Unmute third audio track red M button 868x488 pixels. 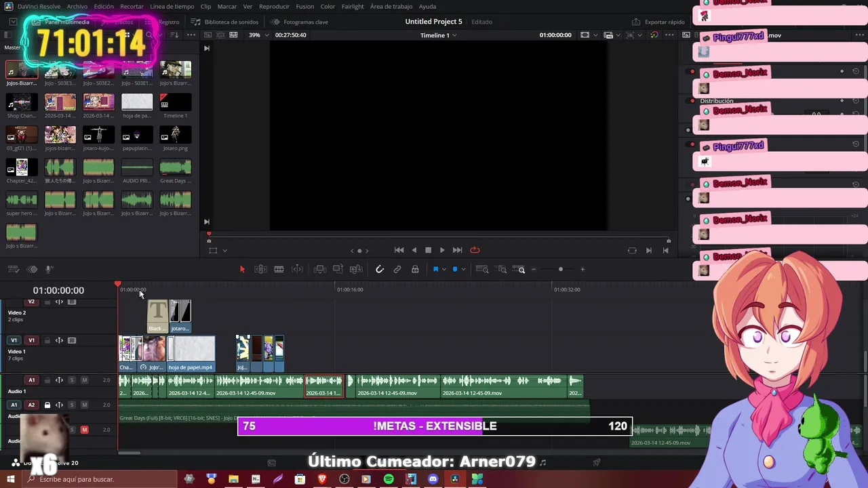[84, 430]
